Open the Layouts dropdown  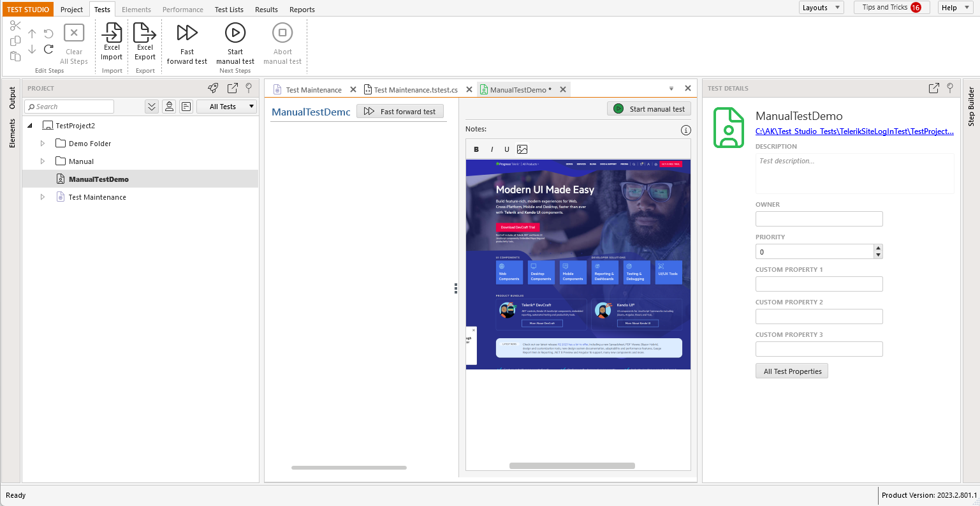coord(821,8)
